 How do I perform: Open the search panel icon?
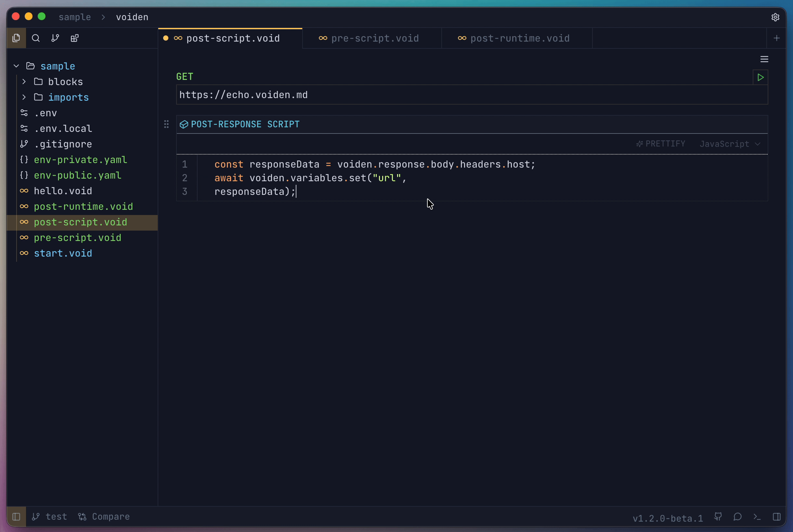(x=36, y=38)
